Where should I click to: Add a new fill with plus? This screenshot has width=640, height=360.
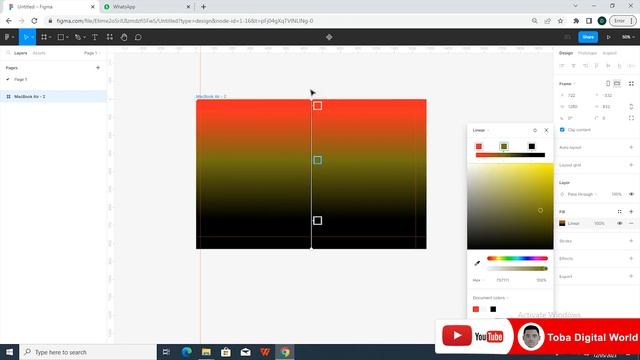point(631,211)
